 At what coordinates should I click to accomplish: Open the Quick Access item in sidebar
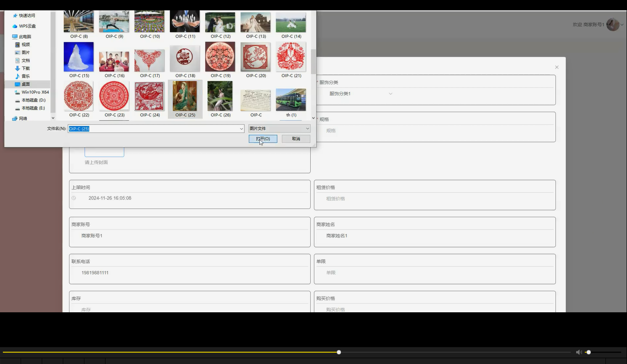pyautogui.click(x=24, y=15)
